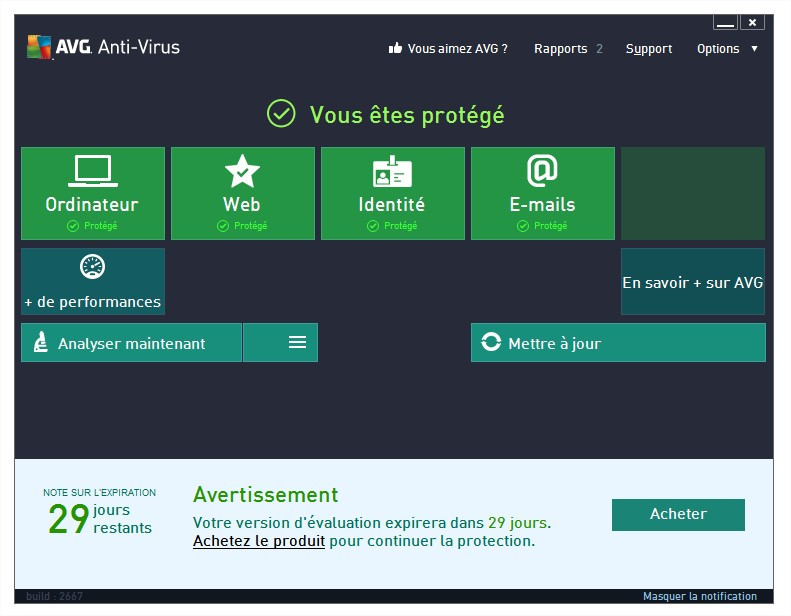Click the @ icon on E-mails tile
The width and height of the screenshot is (791, 616).
point(541,170)
